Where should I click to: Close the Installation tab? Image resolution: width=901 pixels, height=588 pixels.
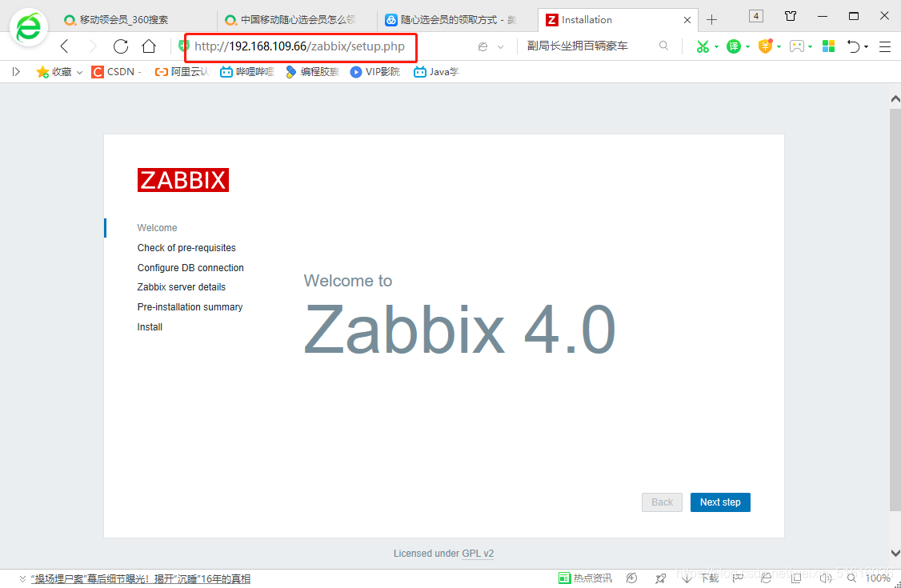click(687, 20)
